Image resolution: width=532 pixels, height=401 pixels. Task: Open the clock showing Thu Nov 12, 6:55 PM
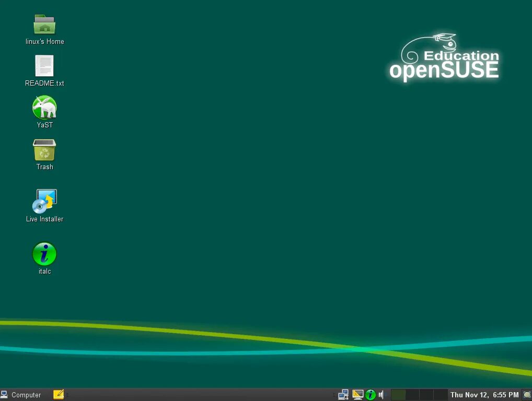tap(484, 395)
